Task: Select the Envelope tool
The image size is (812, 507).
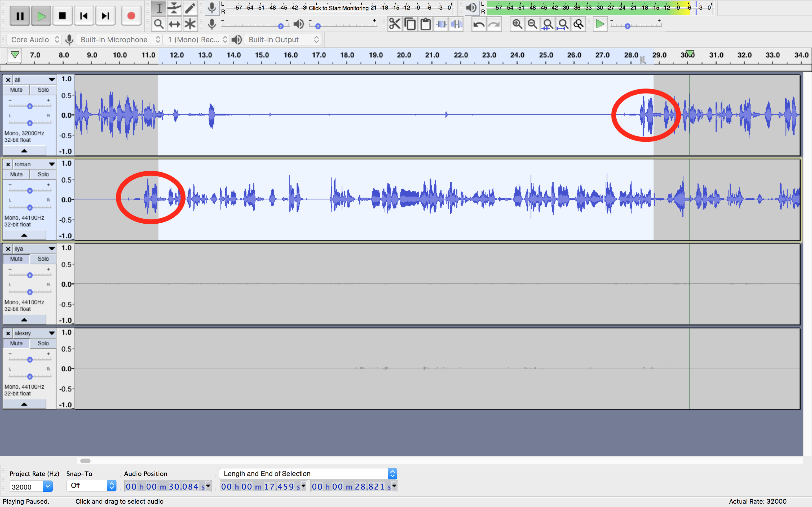Action: coord(175,8)
